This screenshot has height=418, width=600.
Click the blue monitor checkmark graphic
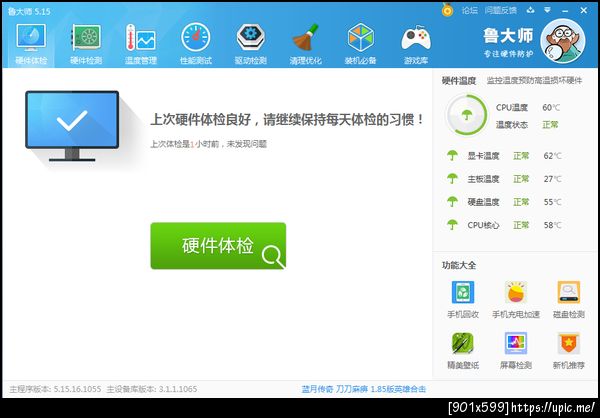(x=72, y=126)
